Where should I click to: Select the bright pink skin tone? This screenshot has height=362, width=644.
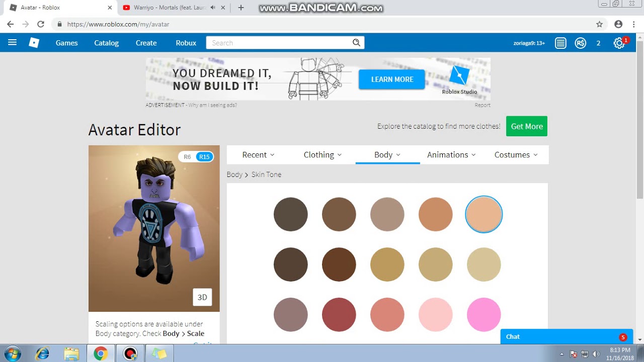(484, 315)
